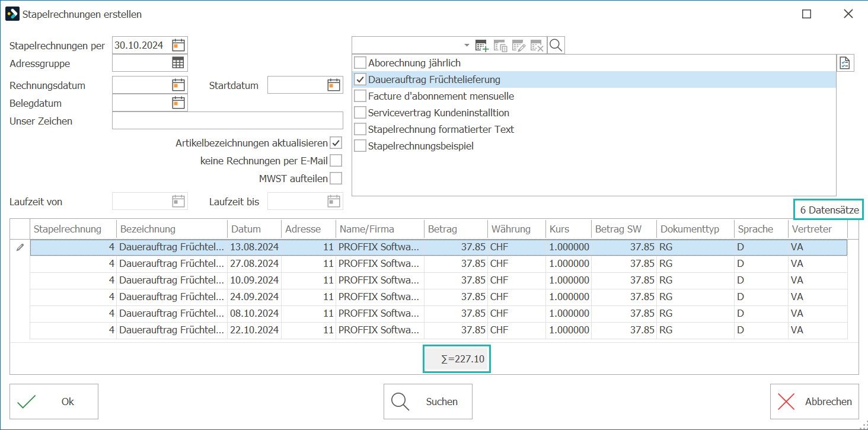
Task: Open the Rechnungsdatum calendar picker
Action: [x=178, y=85]
